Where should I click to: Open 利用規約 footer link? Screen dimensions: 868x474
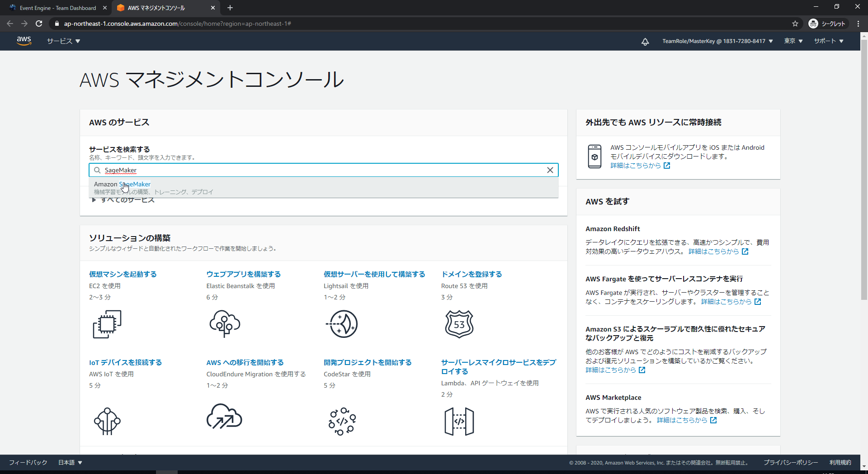click(840, 462)
